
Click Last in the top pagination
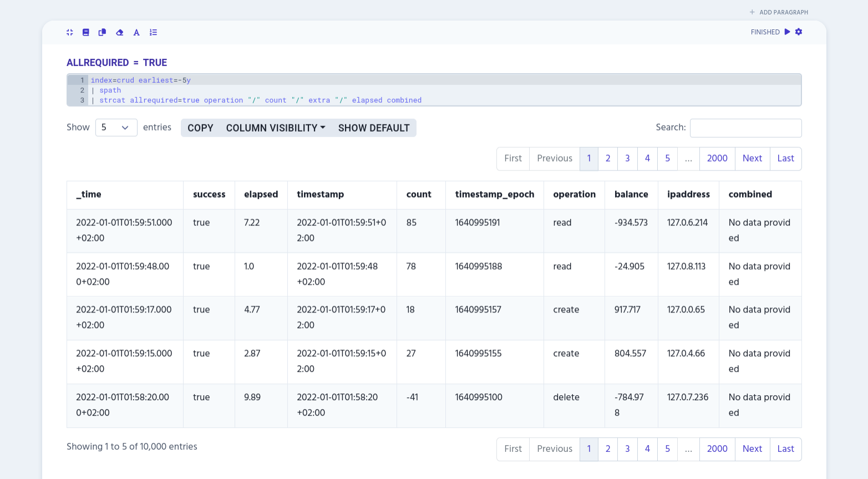785,159
